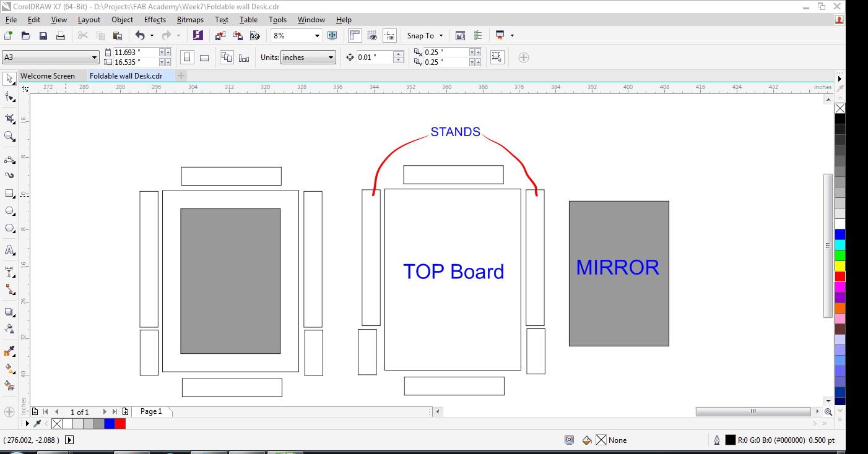Open the Bitmaps menu
This screenshot has width=868, height=454.
click(190, 20)
